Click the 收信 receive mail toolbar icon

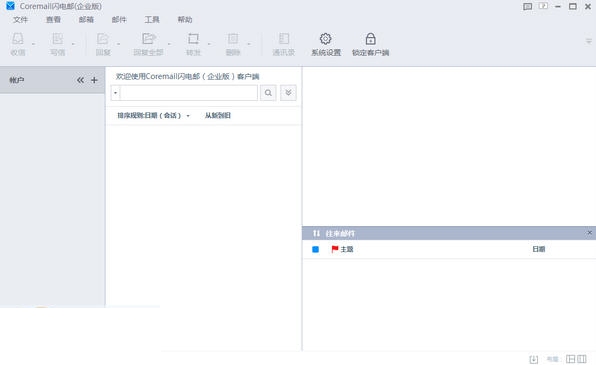pyautogui.click(x=18, y=39)
